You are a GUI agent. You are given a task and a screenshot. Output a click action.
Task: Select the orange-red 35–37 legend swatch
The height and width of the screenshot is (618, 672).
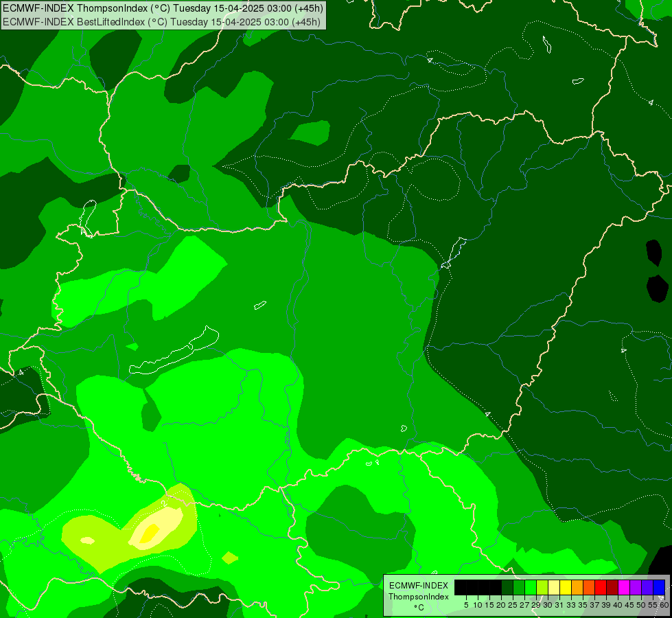[588, 587]
